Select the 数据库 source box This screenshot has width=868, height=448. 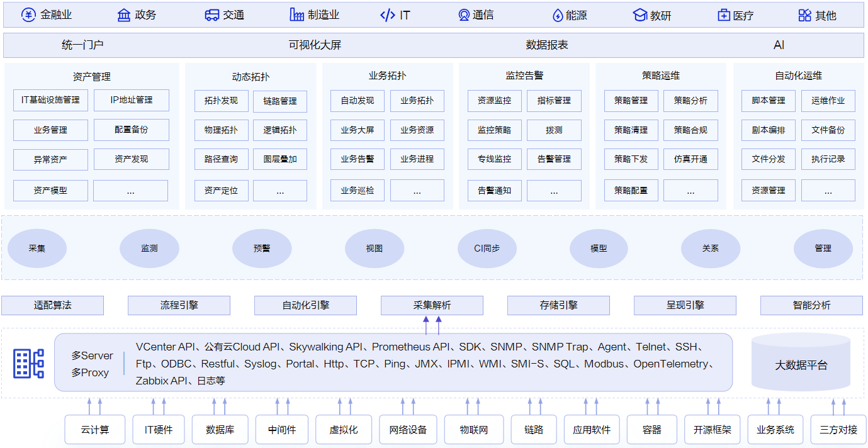(220, 430)
